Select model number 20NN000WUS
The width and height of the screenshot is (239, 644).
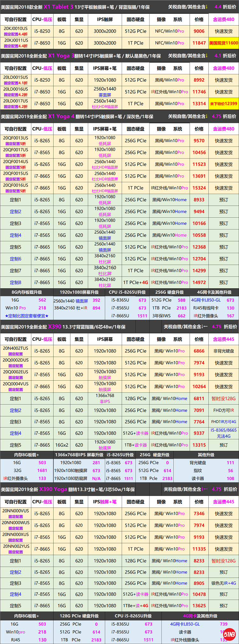pos(16,523)
